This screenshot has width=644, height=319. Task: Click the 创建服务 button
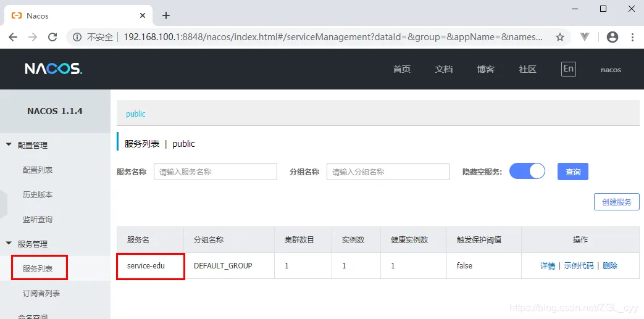[x=616, y=202]
